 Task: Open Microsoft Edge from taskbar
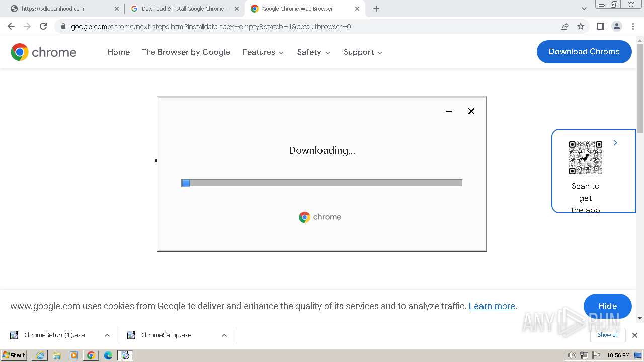[108, 355]
